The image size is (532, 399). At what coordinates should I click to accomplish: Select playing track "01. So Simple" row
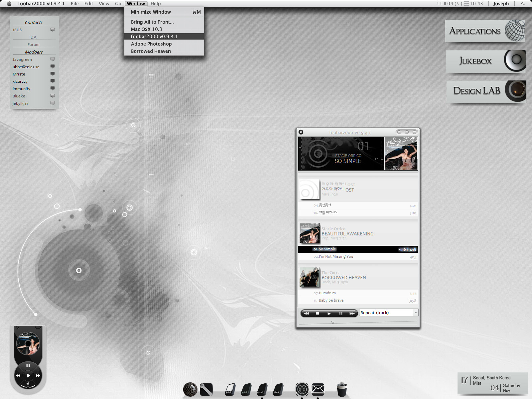pyautogui.click(x=358, y=249)
